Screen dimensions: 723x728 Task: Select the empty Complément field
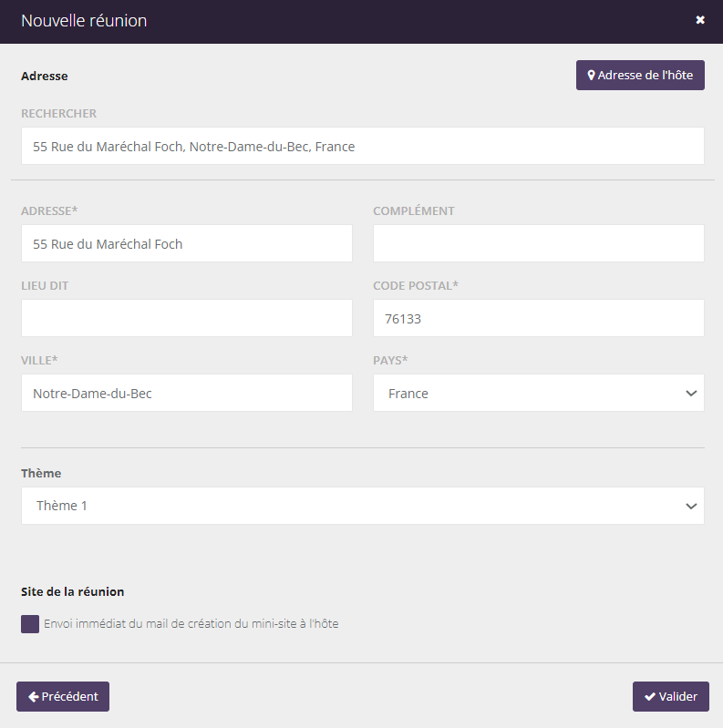538,244
